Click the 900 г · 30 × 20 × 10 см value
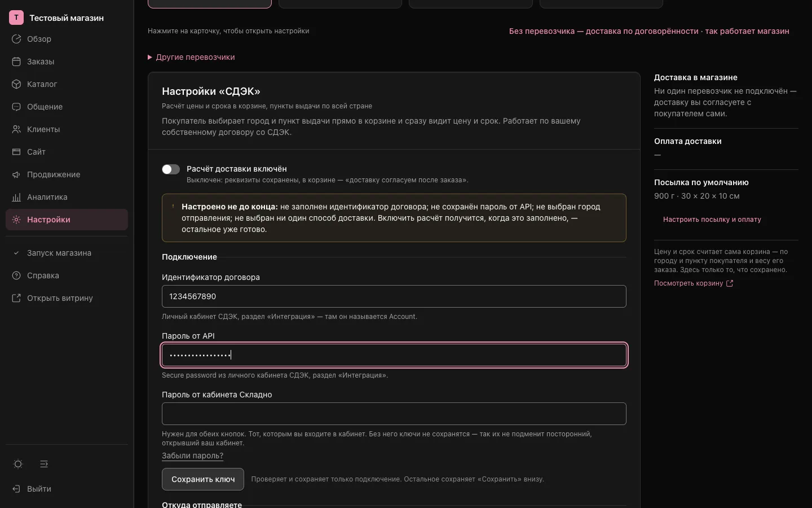Image resolution: width=812 pixels, height=508 pixels. [x=697, y=196]
